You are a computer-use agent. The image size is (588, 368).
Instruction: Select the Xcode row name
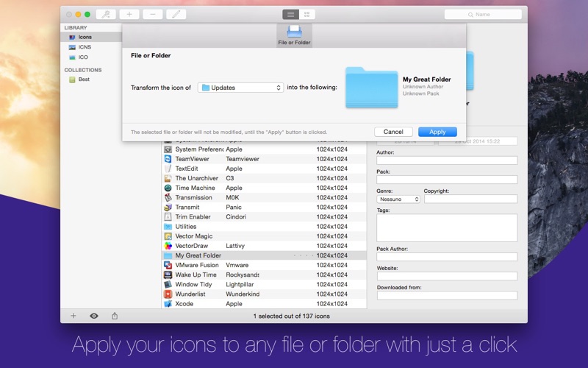click(184, 304)
